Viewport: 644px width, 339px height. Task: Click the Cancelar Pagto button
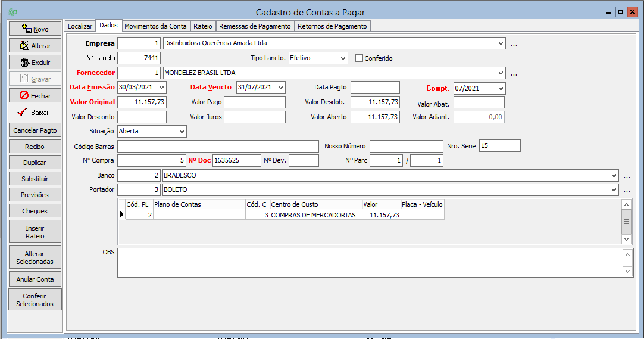35,130
